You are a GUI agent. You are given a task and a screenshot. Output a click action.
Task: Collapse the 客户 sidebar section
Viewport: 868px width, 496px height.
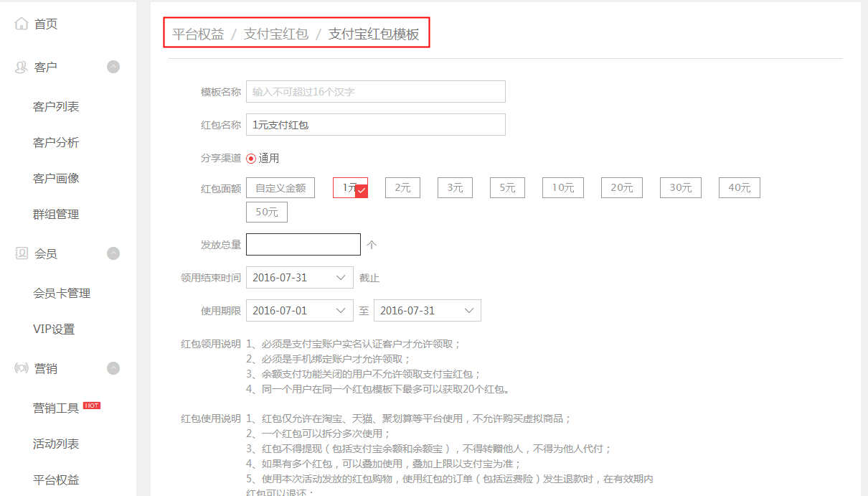pos(113,67)
